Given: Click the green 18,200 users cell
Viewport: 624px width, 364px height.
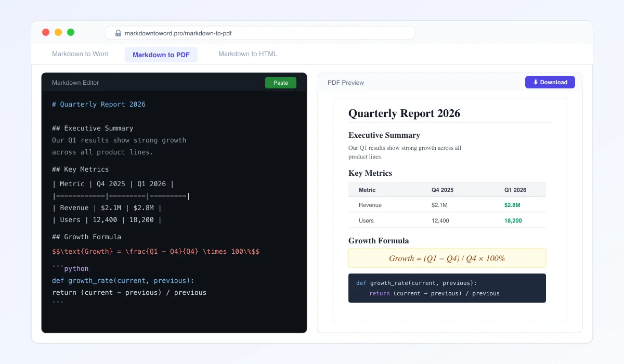Looking at the screenshot, I should click(513, 220).
